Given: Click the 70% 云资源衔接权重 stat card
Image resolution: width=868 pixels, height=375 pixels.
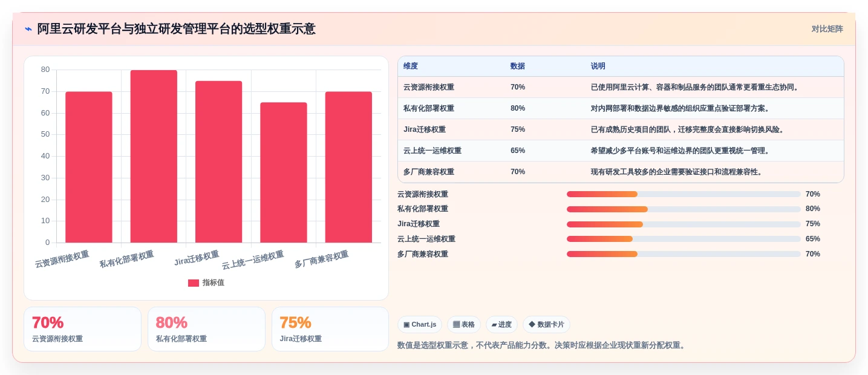Looking at the screenshot, I should pyautogui.click(x=82, y=329).
